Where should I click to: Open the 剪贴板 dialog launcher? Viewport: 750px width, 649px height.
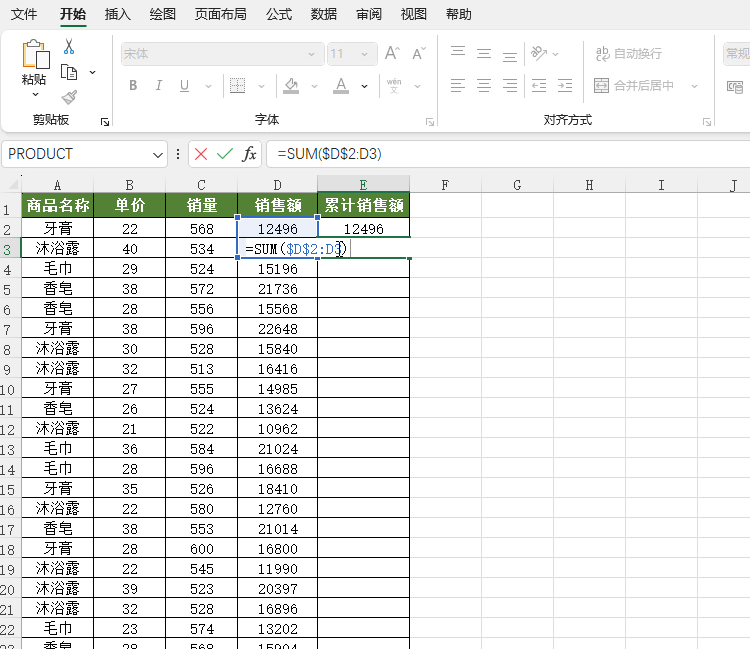click(105, 122)
